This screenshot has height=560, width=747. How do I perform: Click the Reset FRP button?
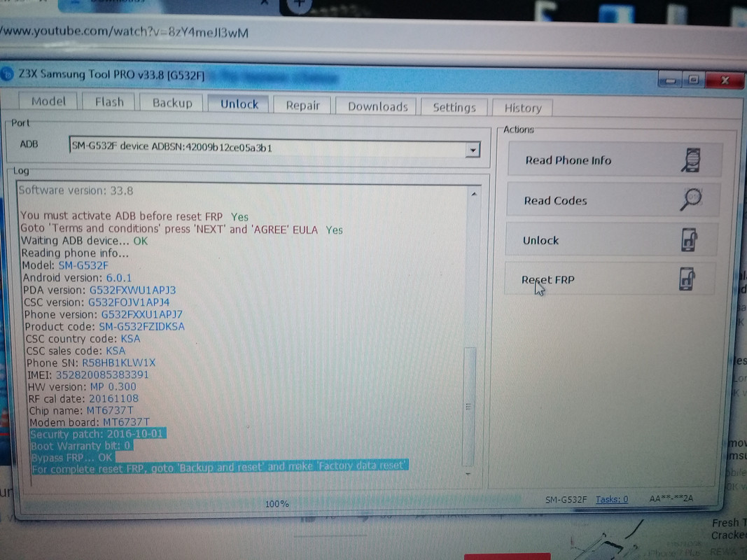(x=610, y=279)
